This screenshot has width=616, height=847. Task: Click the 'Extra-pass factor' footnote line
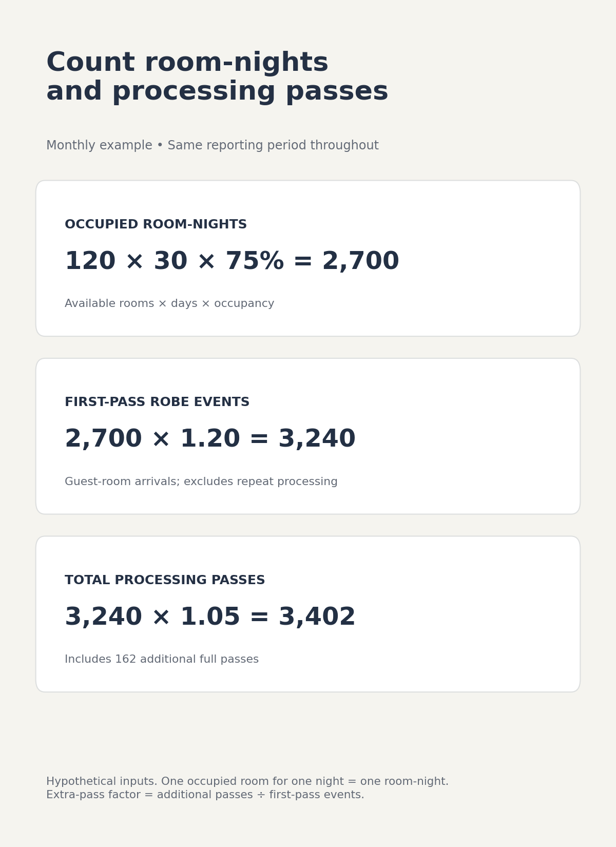click(205, 795)
